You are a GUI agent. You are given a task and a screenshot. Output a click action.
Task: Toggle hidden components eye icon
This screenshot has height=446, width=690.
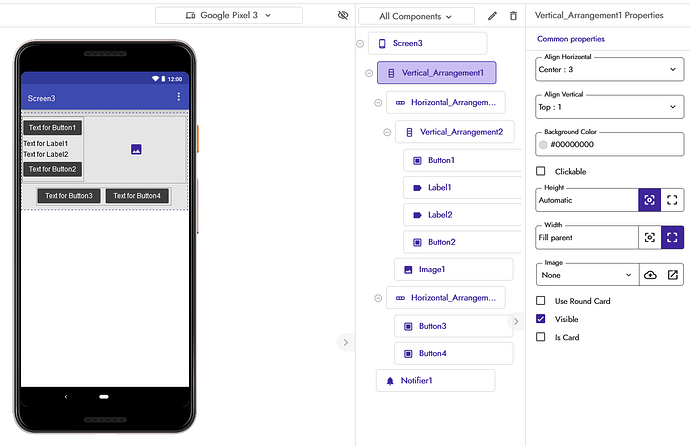click(343, 16)
